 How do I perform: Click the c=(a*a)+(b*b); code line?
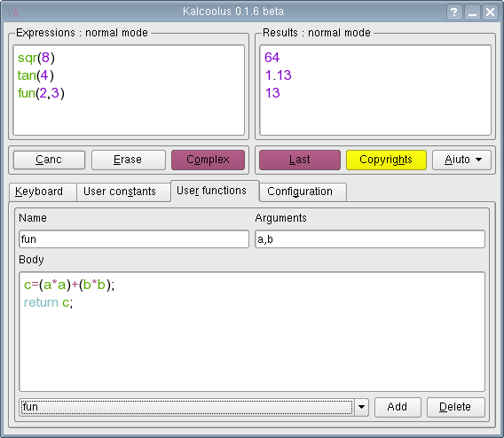pos(69,285)
